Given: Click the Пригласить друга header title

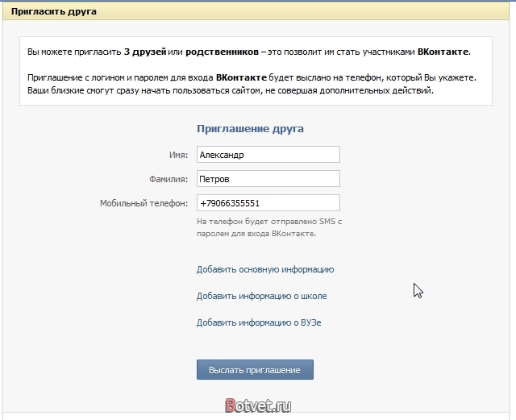Looking at the screenshot, I should click(54, 11).
